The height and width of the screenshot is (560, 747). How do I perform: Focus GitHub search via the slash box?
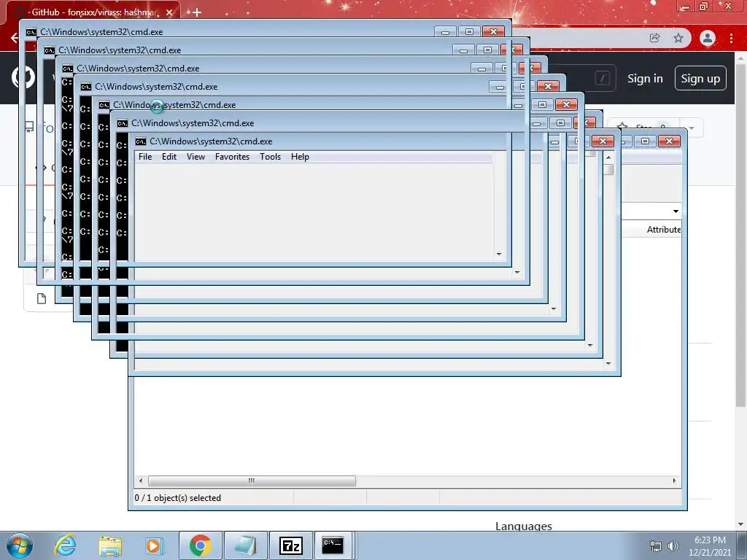(602, 78)
